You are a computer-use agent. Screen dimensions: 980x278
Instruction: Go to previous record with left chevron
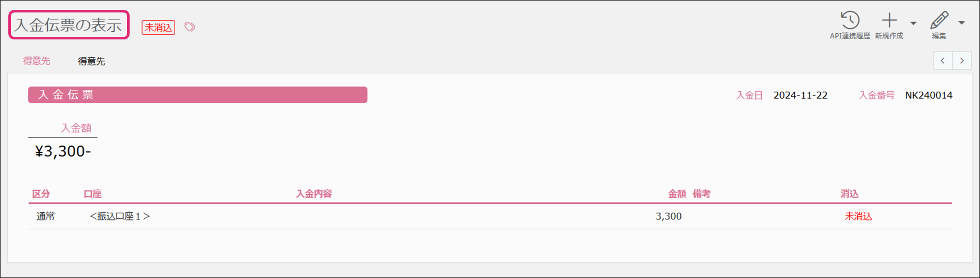tap(943, 61)
